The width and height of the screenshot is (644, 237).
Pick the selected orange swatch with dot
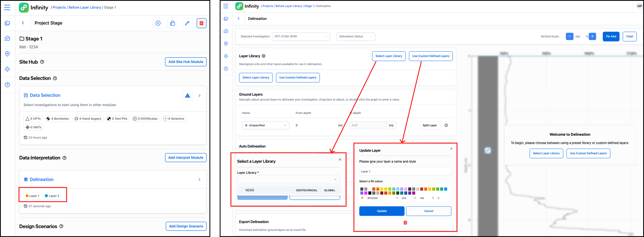click(378, 189)
